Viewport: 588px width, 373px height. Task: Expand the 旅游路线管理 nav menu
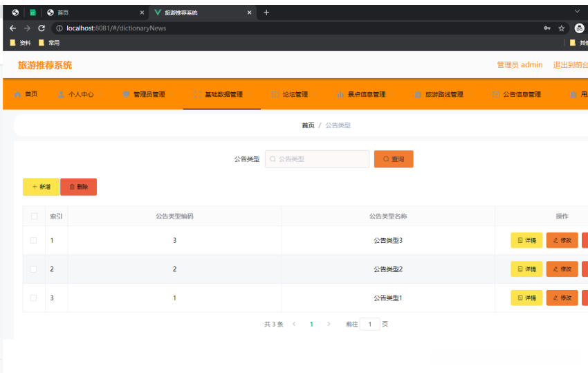point(443,94)
